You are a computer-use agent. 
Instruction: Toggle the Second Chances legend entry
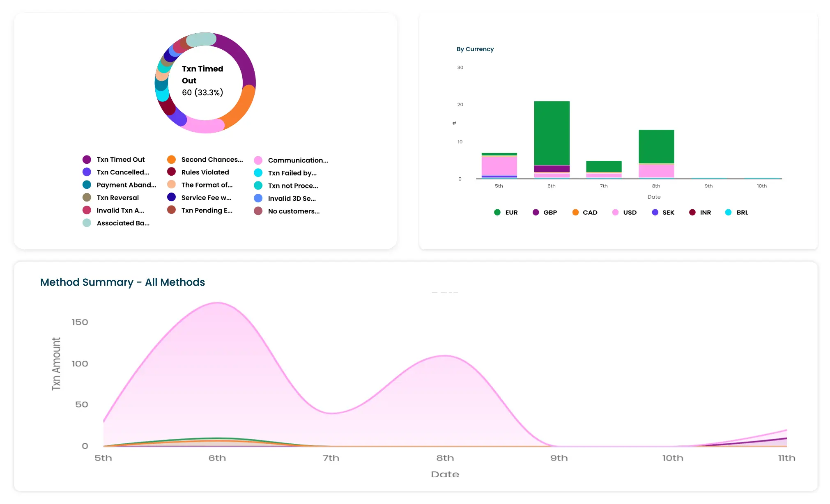pyautogui.click(x=212, y=160)
